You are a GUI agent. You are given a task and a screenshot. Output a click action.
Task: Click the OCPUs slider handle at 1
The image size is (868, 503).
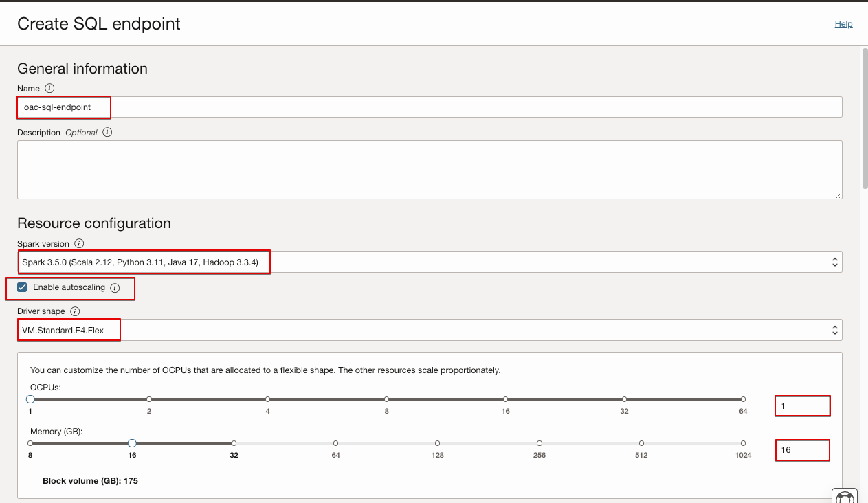click(x=30, y=399)
